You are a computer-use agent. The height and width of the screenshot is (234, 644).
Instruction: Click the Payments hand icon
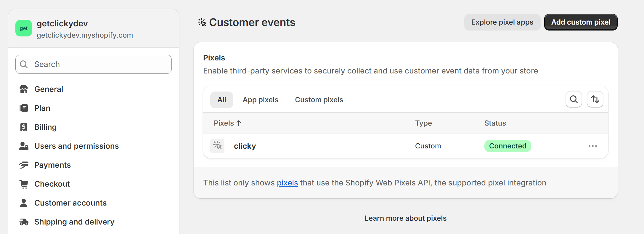[x=24, y=165]
